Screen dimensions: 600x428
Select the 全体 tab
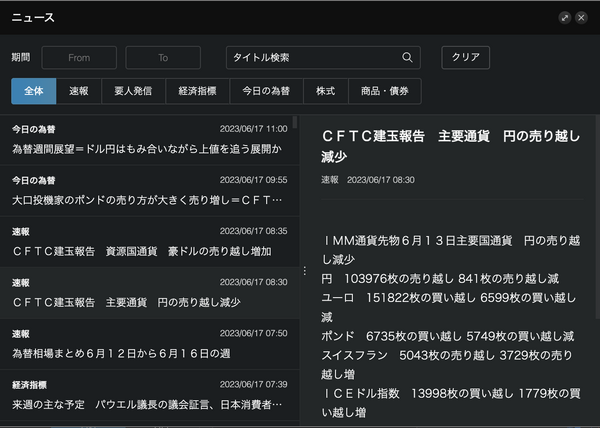click(34, 91)
